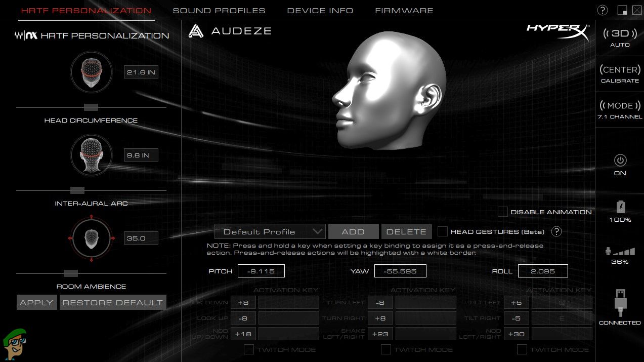Close the application window
Screen dimensions: 644x362
(x=636, y=10)
